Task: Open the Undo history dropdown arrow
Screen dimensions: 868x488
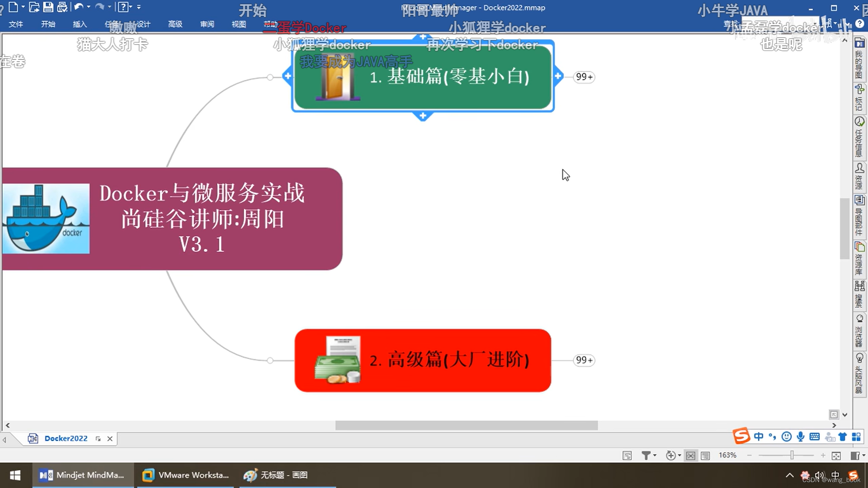Action: (x=89, y=7)
